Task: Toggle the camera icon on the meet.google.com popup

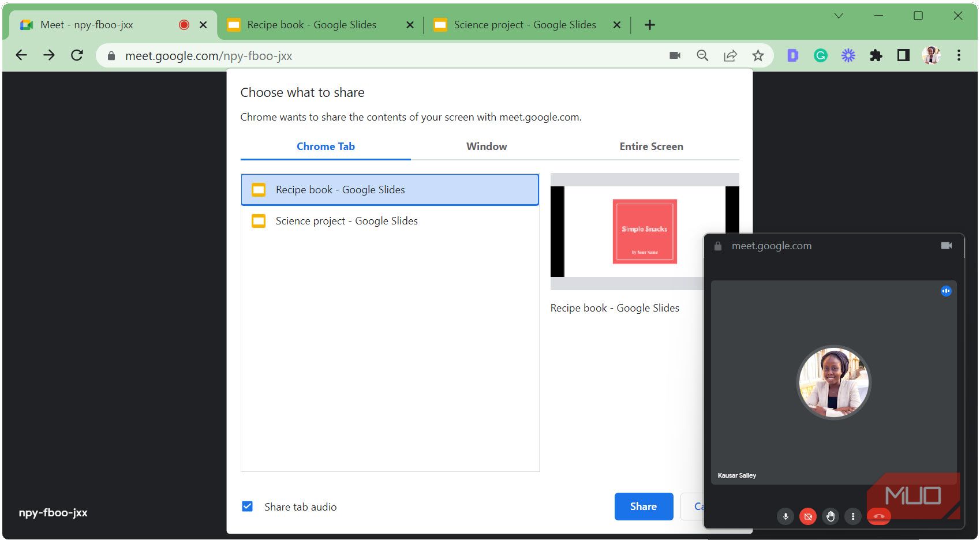Action: pos(947,245)
